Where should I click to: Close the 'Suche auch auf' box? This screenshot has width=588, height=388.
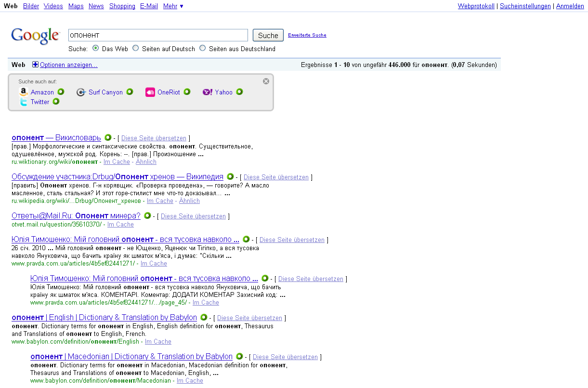[266, 81]
